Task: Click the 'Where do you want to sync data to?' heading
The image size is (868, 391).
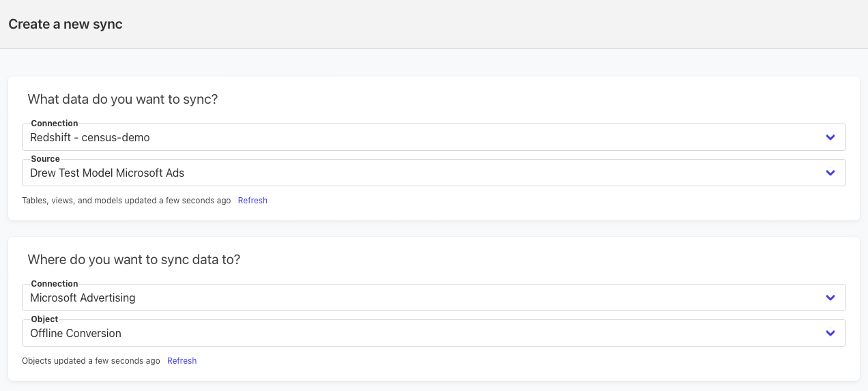Action: tap(134, 259)
